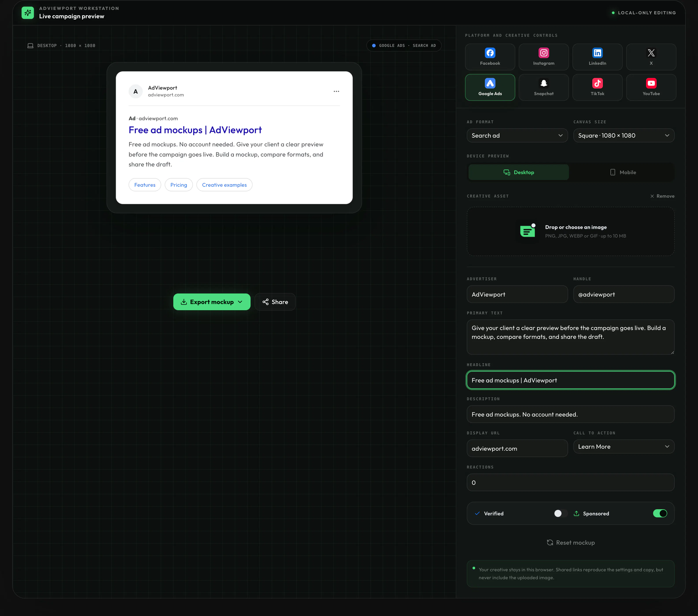Click the AdViewport sparkle logo icon
Image resolution: width=698 pixels, height=616 pixels.
tap(28, 13)
